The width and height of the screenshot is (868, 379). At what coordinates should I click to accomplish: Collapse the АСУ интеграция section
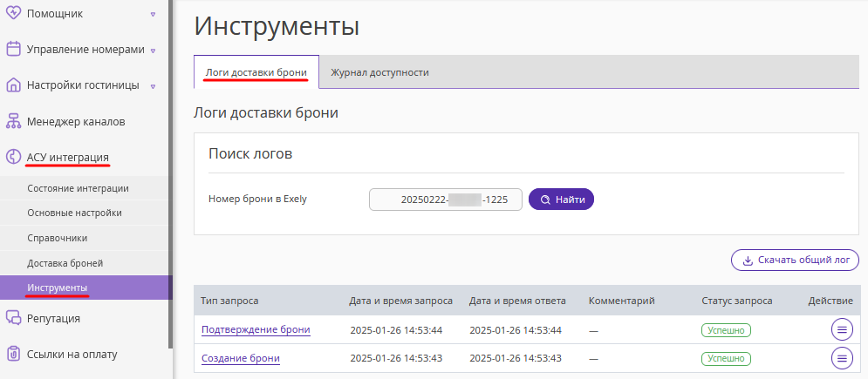tap(68, 158)
